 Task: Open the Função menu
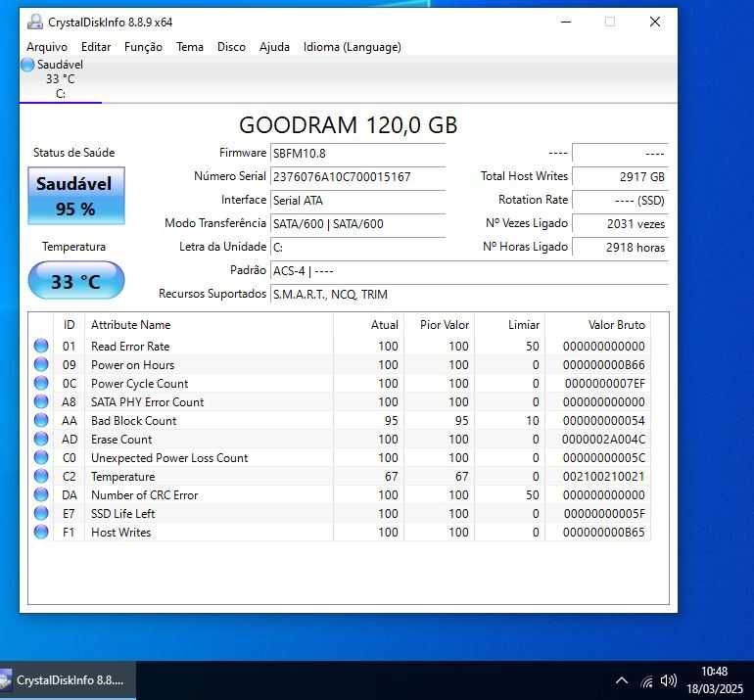143,47
